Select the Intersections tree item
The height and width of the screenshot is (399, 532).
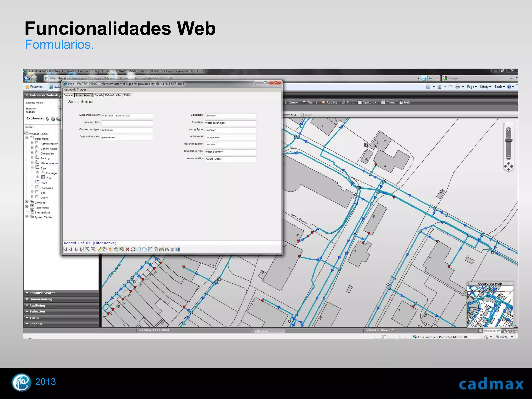coord(42,212)
